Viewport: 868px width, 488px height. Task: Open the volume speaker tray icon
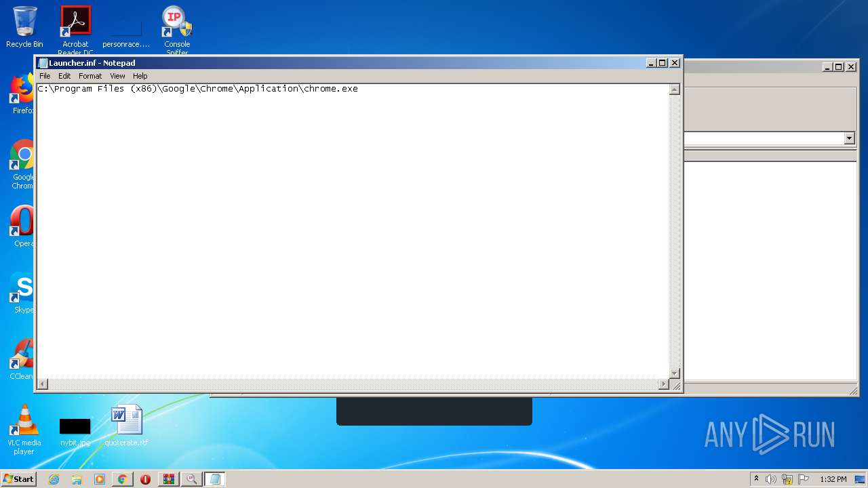coord(771,479)
